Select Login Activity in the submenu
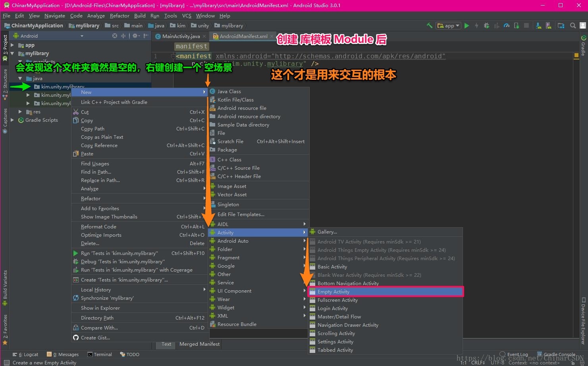Image resolution: width=588 pixels, height=366 pixels. click(385, 309)
